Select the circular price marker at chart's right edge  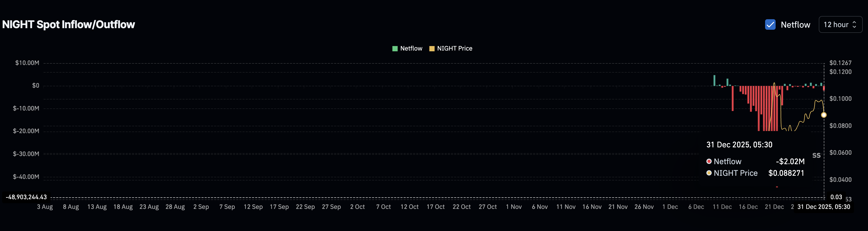coord(823,115)
